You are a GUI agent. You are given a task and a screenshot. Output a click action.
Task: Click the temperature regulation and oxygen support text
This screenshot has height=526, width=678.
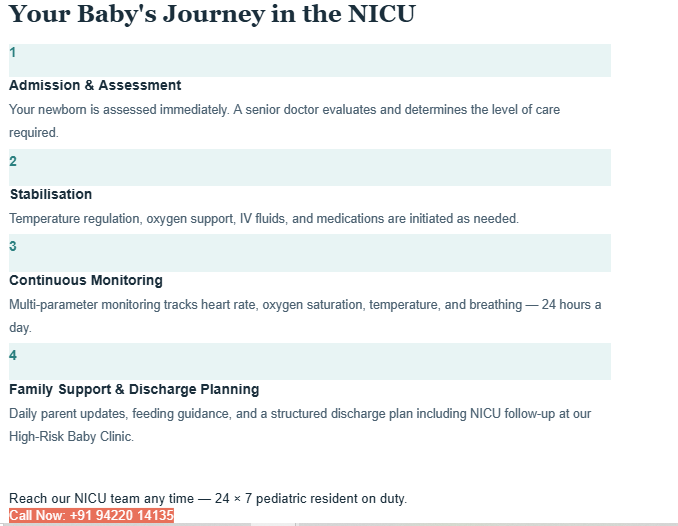tap(264, 218)
